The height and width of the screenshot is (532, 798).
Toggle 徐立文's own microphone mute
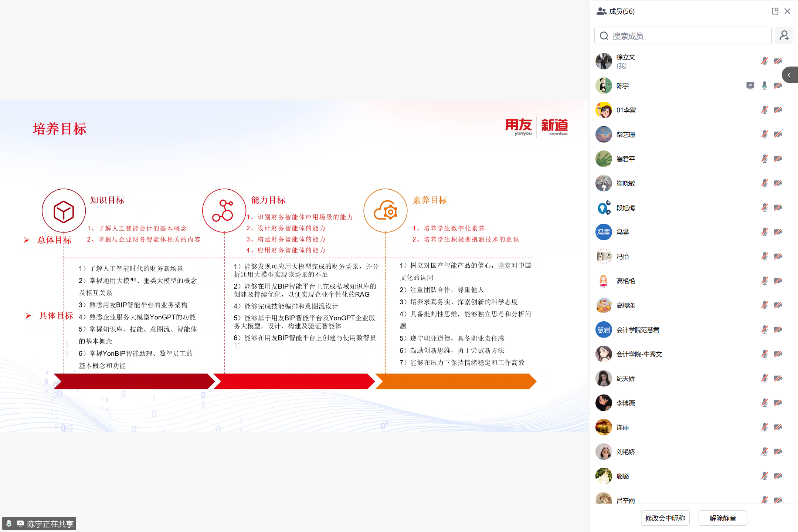(764, 61)
